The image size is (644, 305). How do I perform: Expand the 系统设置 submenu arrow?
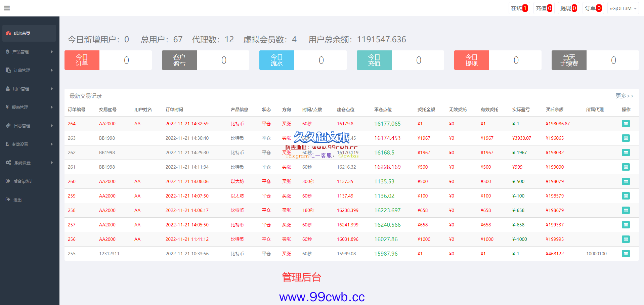click(x=52, y=163)
